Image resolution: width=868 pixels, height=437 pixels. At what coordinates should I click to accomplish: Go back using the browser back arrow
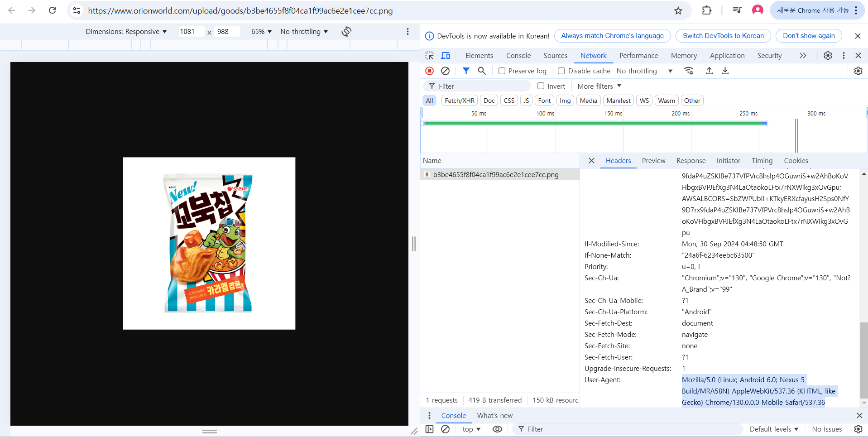pyautogui.click(x=12, y=10)
